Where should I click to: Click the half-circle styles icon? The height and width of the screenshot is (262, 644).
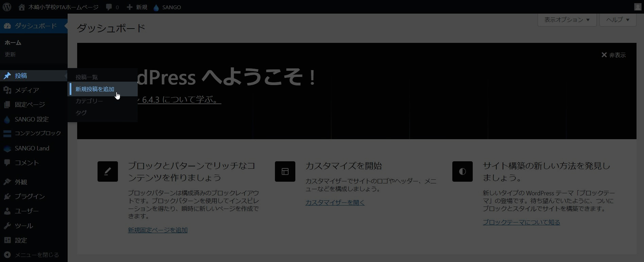[462, 171]
